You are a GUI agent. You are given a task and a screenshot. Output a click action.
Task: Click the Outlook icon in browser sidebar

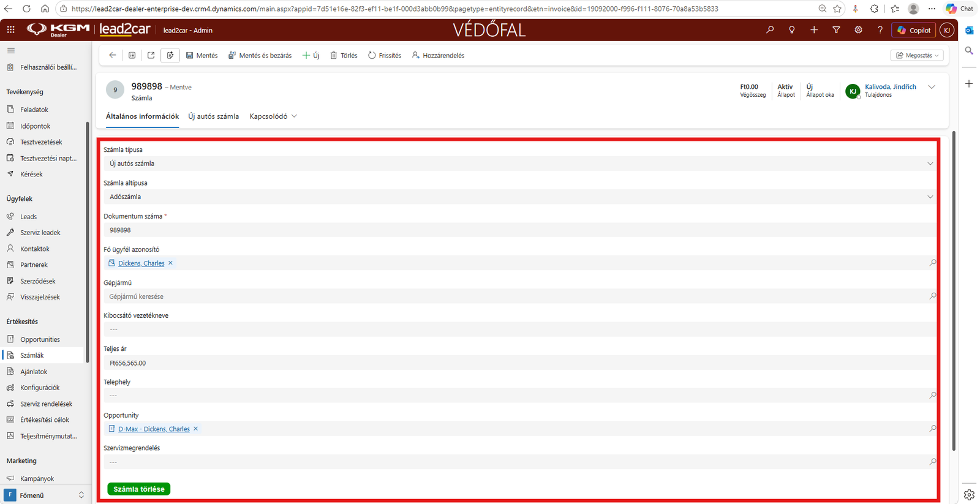(969, 30)
